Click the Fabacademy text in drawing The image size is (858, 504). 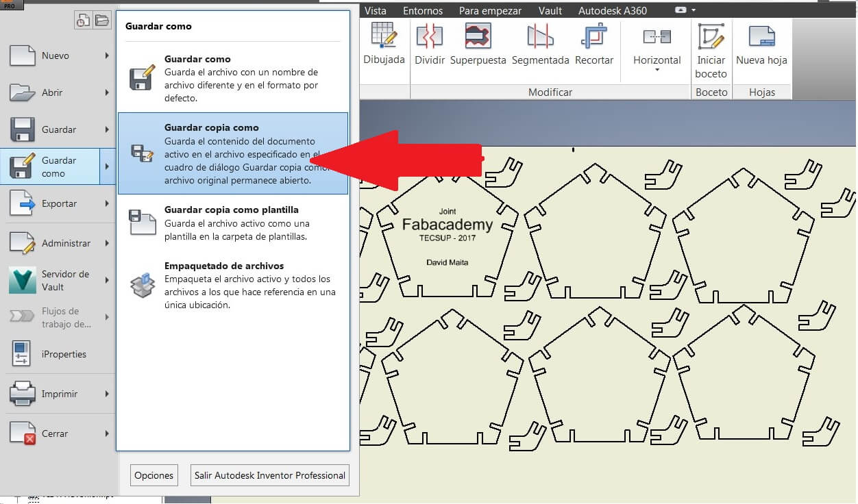tap(448, 225)
